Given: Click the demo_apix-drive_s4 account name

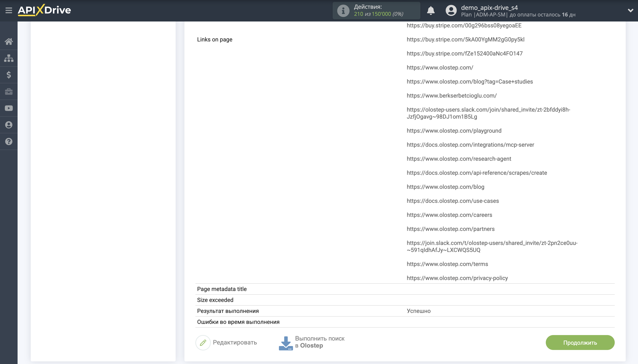Looking at the screenshot, I should point(489,7).
